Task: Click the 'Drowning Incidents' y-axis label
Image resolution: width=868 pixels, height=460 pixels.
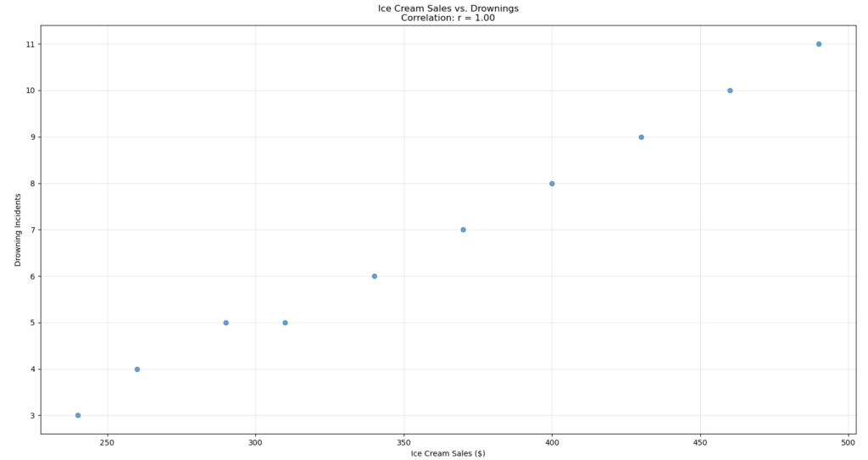Action: pyautogui.click(x=18, y=230)
